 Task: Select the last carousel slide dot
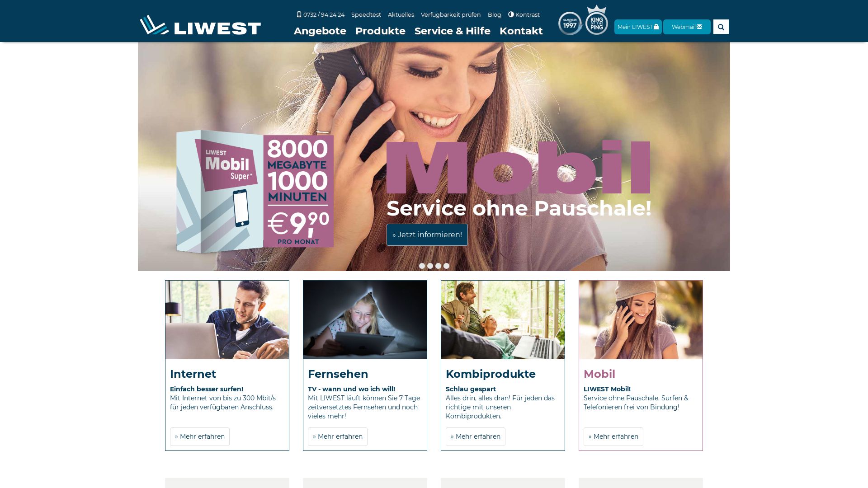[446, 266]
